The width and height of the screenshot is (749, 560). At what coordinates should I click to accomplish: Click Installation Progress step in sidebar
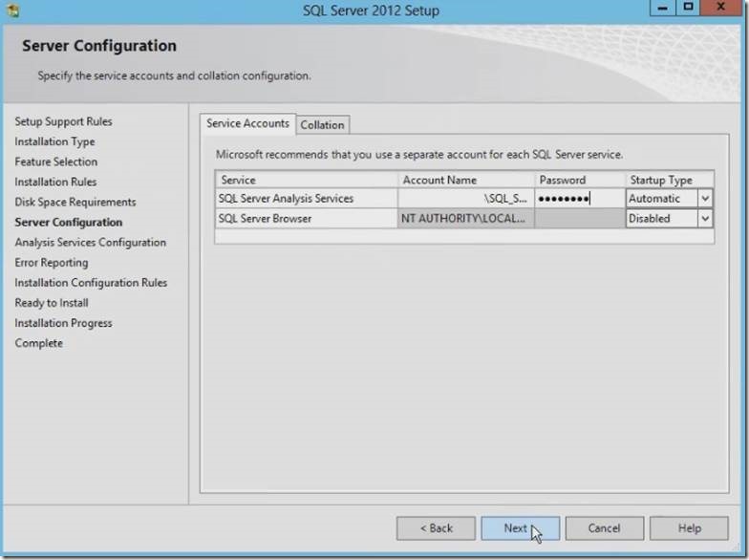coord(63,323)
